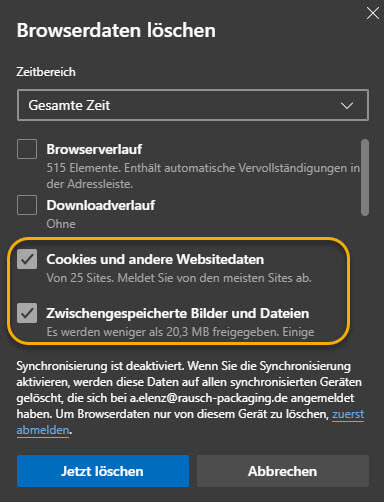The height and width of the screenshot is (502, 384).
Task: Confirm with the Jetzt löschen button
Action: click(103, 471)
